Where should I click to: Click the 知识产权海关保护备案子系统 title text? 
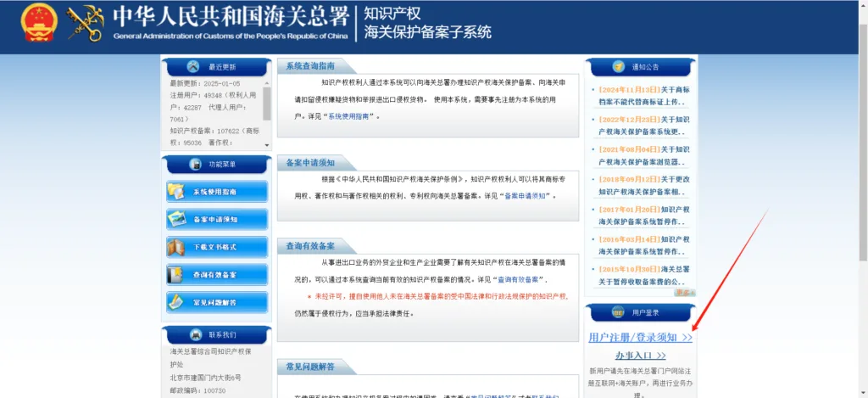pos(427,23)
